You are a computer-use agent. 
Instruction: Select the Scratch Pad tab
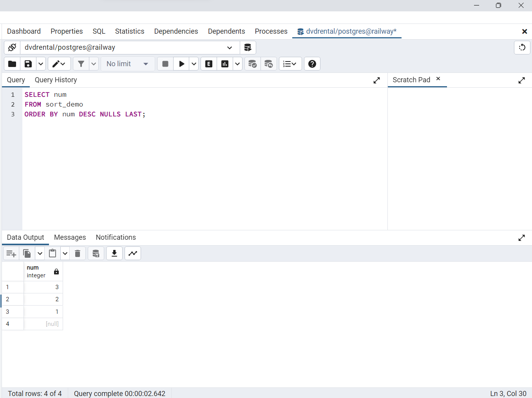[x=411, y=80]
